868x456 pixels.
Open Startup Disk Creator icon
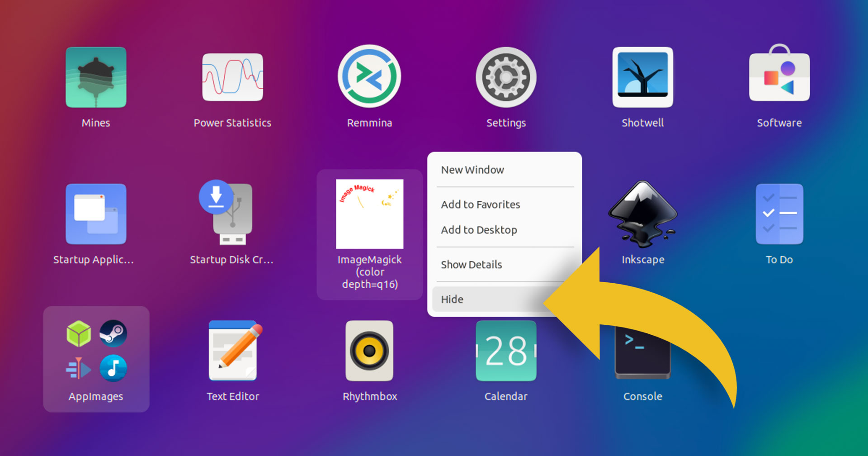pos(226,212)
